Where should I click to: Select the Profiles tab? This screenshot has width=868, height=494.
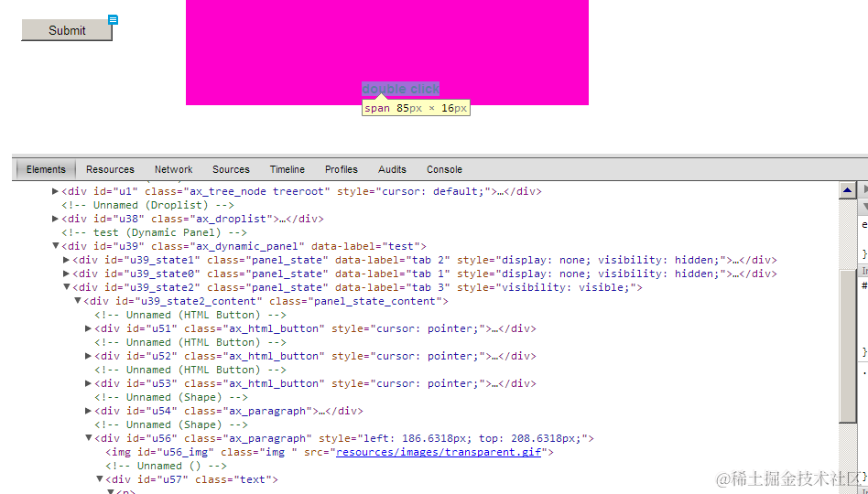(x=341, y=169)
